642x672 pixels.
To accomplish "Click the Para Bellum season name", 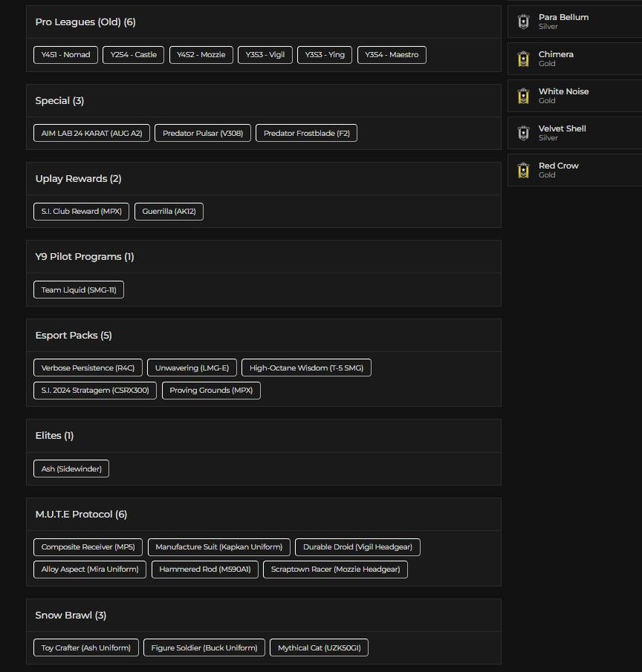I will pos(563,17).
